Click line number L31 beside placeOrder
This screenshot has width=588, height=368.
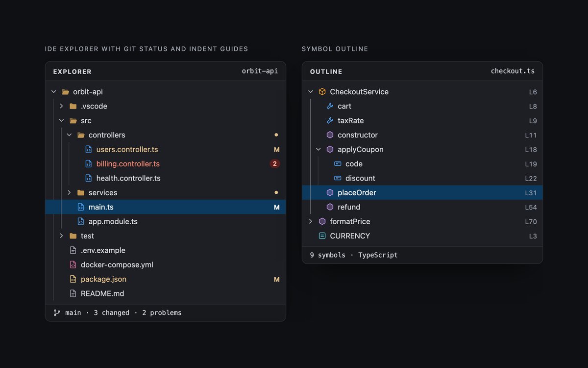[x=531, y=193]
